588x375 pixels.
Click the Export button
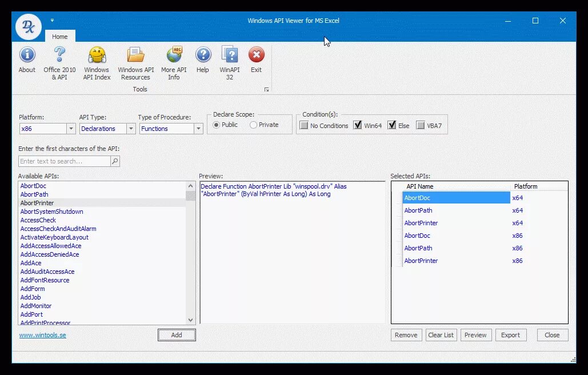[511, 335]
